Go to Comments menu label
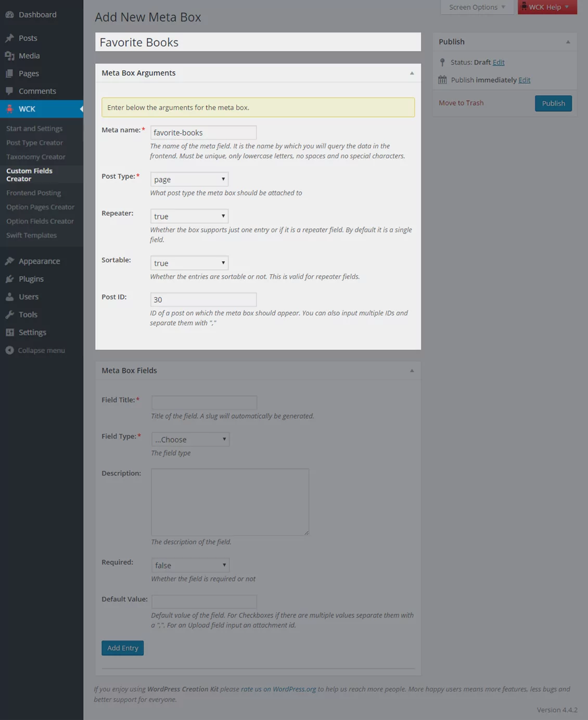The width and height of the screenshot is (588, 720). coord(37,91)
